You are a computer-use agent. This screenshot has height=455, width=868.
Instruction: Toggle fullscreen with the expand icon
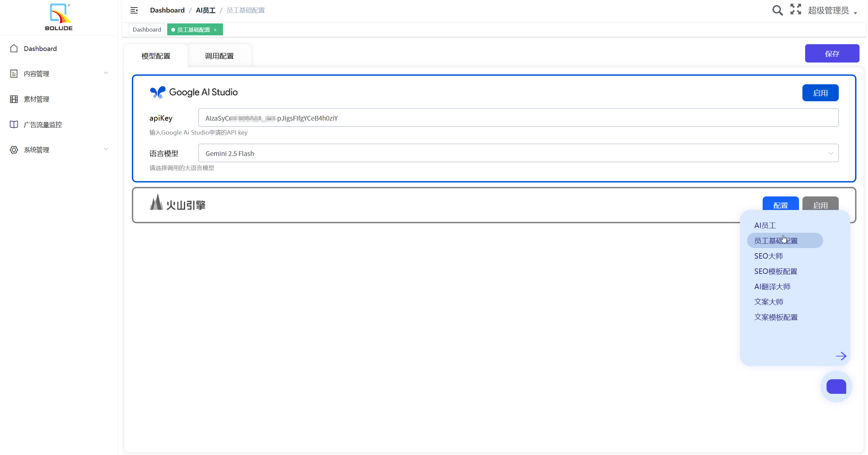pos(796,9)
